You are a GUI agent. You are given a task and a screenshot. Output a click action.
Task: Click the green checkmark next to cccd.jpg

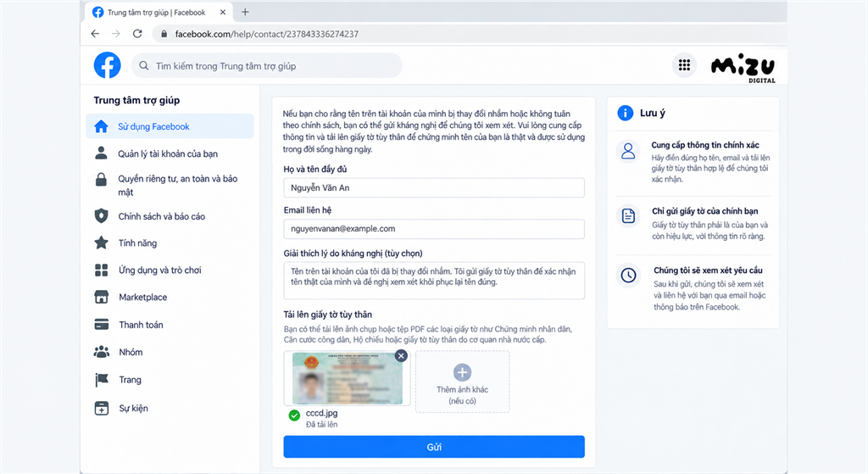tap(294, 415)
